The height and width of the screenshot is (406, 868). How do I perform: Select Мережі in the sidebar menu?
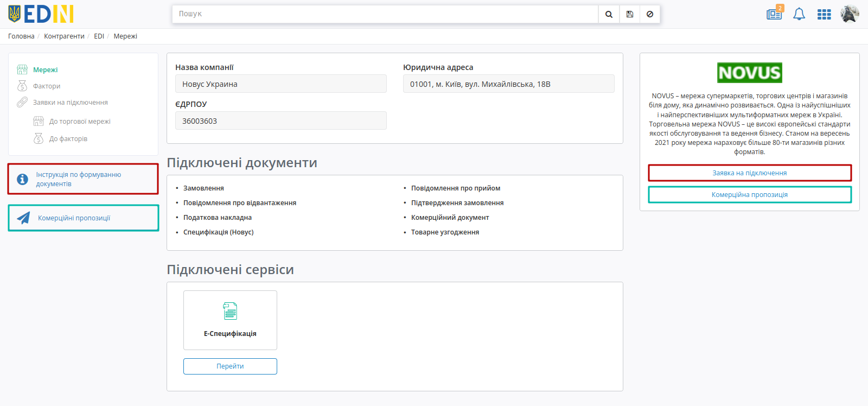point(45,69)
